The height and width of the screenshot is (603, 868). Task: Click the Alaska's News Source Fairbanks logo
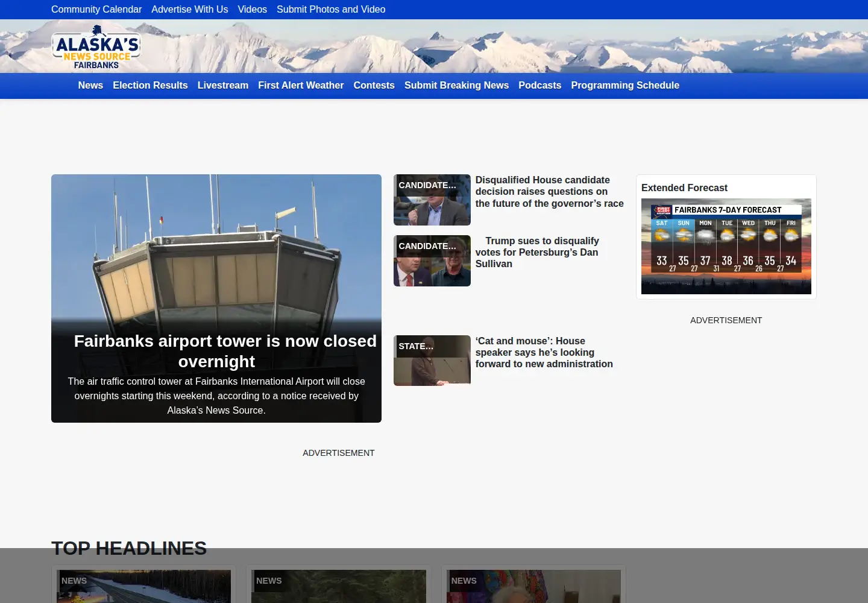tap(96, 47)
